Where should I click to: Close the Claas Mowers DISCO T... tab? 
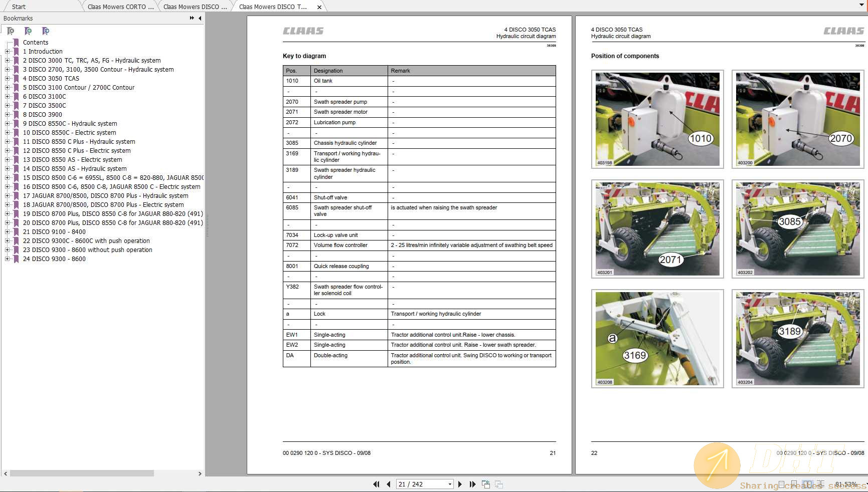pos(319,7)
